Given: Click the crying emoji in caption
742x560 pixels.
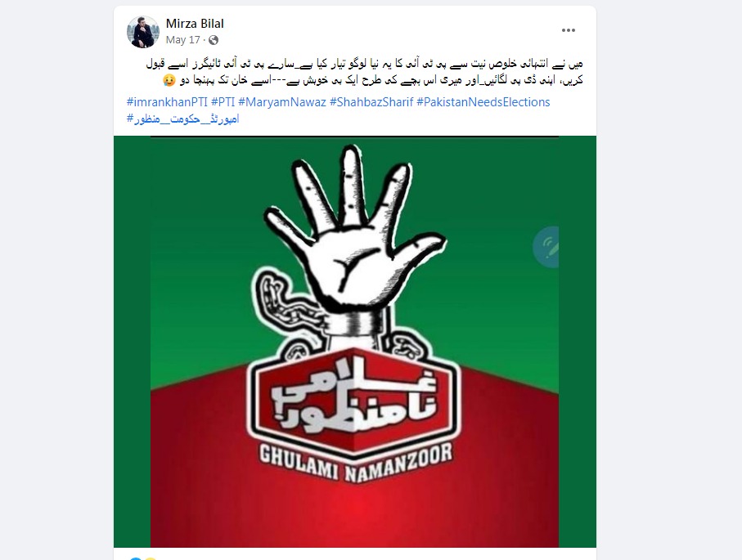Looking at the screenshot, I should tap(169, 80).
